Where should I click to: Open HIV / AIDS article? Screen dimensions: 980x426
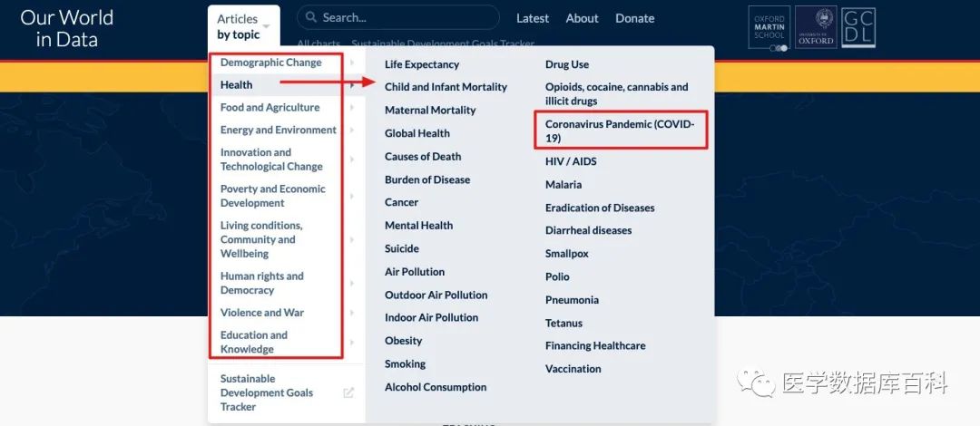[571, 161]
